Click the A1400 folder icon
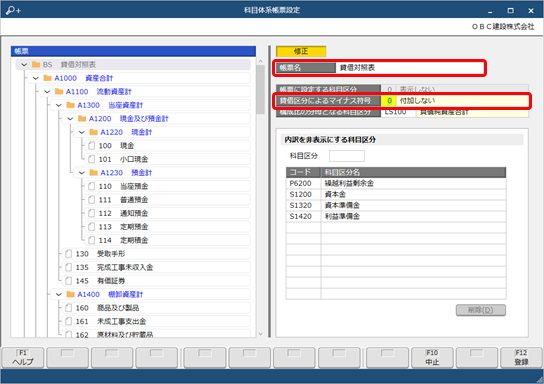The height and width of the screenshot is (384, 544). click(70, 295)
